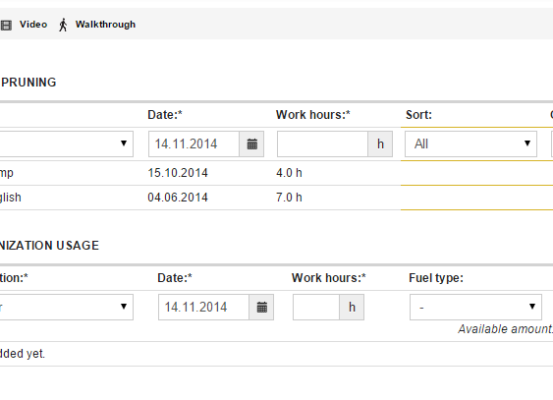Screen dimensions: 553x400
Task: Open the mechanization selection dropdown
Action: [x=66, y=307]
